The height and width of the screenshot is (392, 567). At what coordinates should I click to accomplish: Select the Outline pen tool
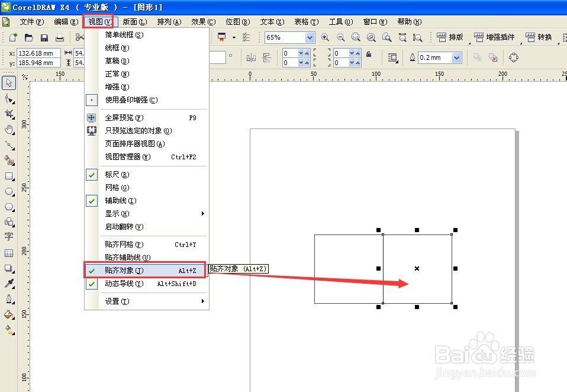pos(9,299)
